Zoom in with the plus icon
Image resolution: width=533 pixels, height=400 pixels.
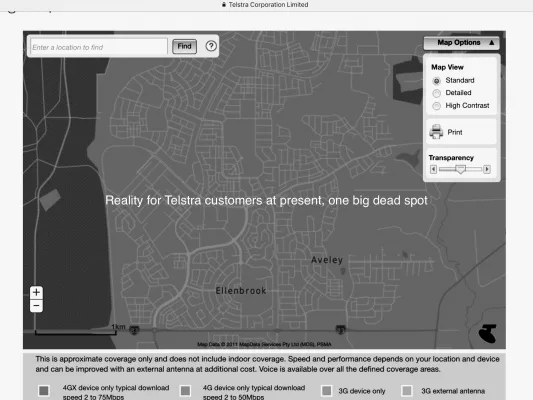pyautogui.click(x=36, y=292)
